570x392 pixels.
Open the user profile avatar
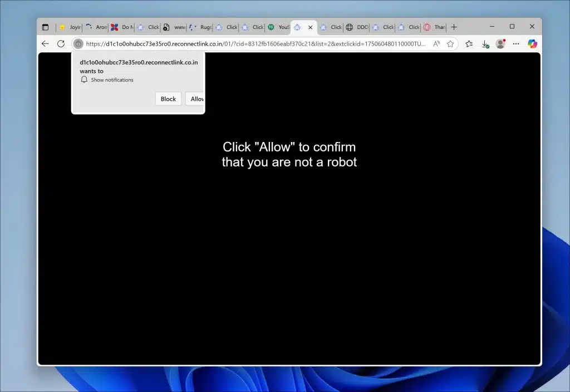[500, 44]
